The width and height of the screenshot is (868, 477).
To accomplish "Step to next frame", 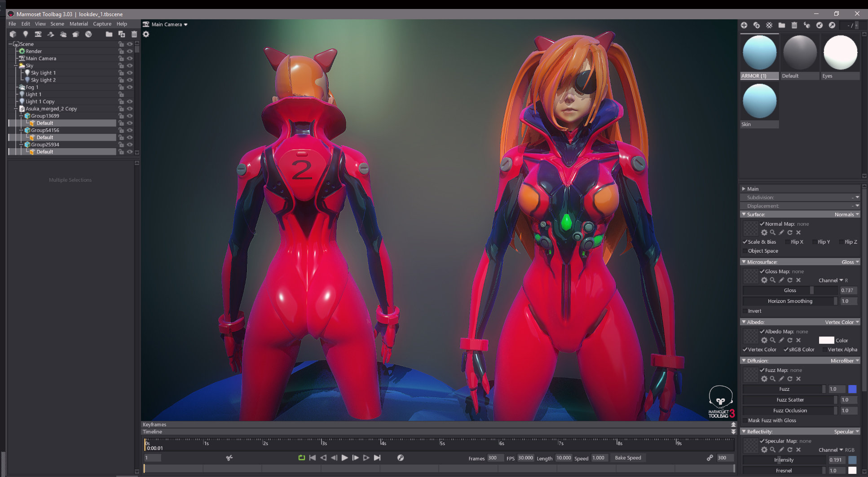I will click(x=356, y=458).
